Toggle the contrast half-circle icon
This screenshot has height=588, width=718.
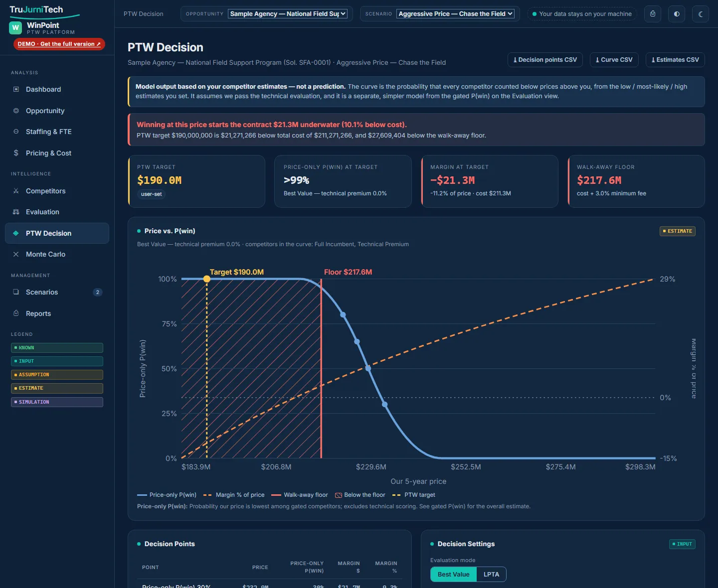pos(677,14)
